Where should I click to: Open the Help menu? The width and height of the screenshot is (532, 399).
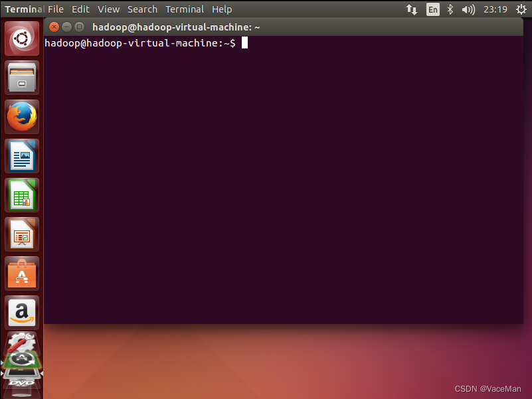pos(222,9)
